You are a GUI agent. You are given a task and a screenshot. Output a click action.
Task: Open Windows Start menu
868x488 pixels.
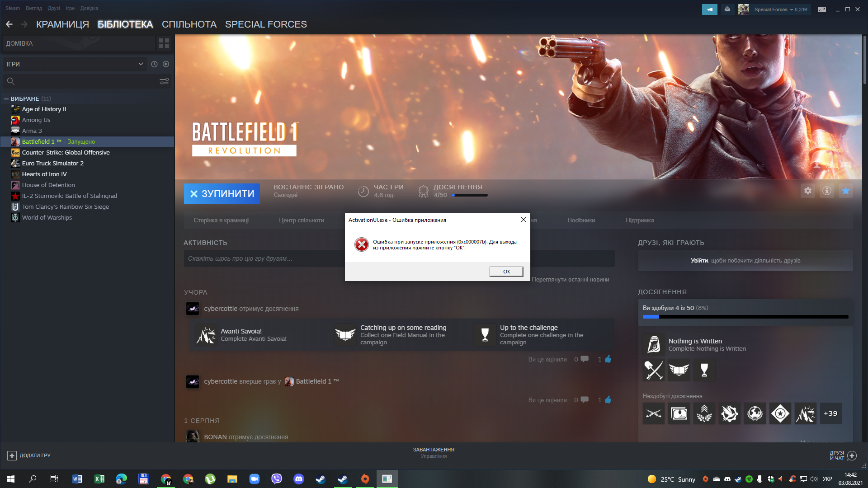pyautogui.click(x=11, y=479)
